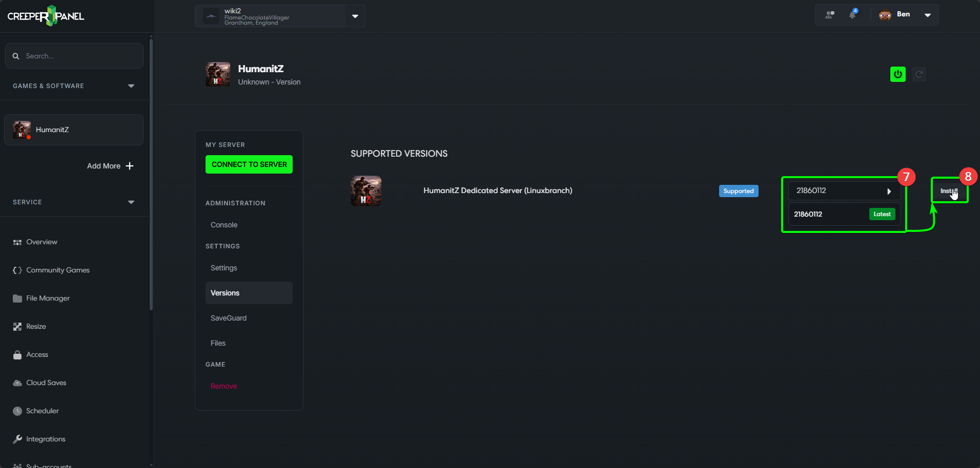Image resolution: width=980 pixels, height=468 pixels.
Task: Open the Resize option
Action: 36,326
